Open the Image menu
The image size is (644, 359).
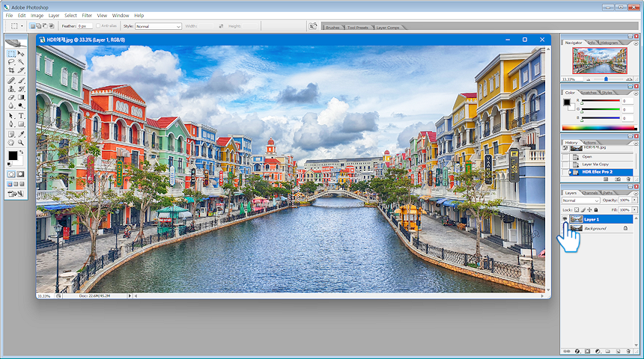point(37,16)
